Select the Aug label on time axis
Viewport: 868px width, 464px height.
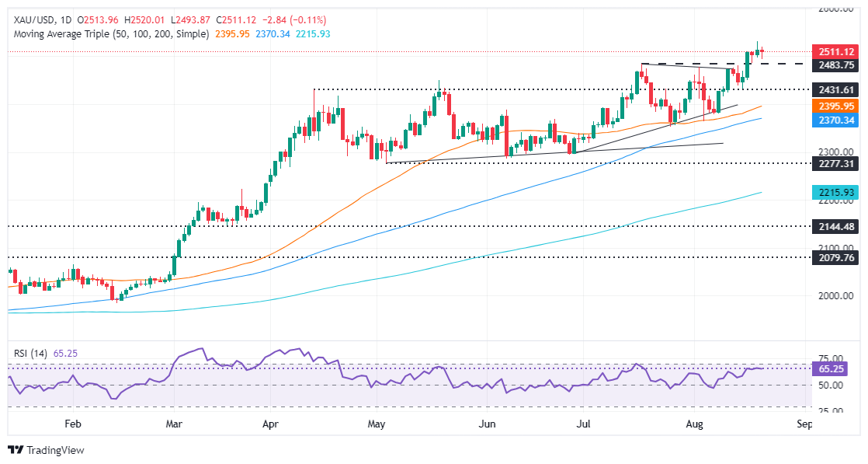point(694,424)
